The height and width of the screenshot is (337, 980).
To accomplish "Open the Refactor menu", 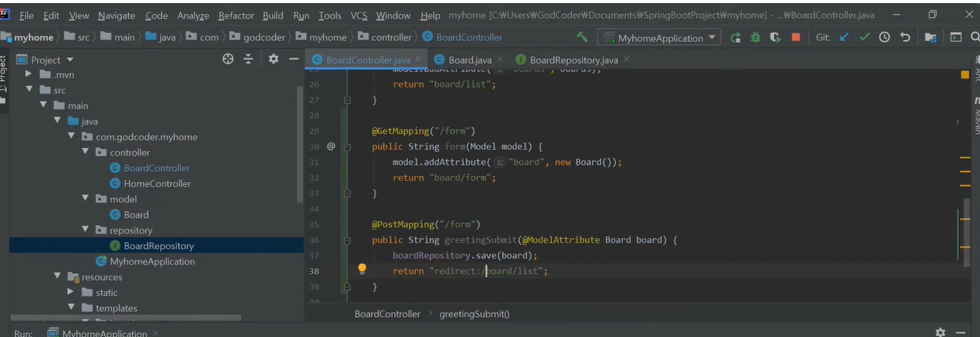I will click(x=236, y=16).
